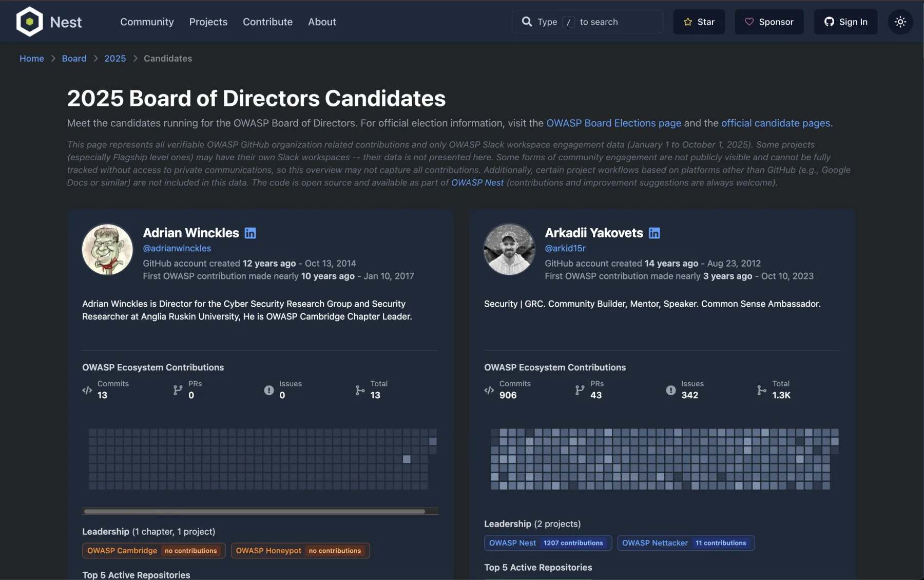
Task: Open the Contribute menu
Action: [x=267, y=22]
